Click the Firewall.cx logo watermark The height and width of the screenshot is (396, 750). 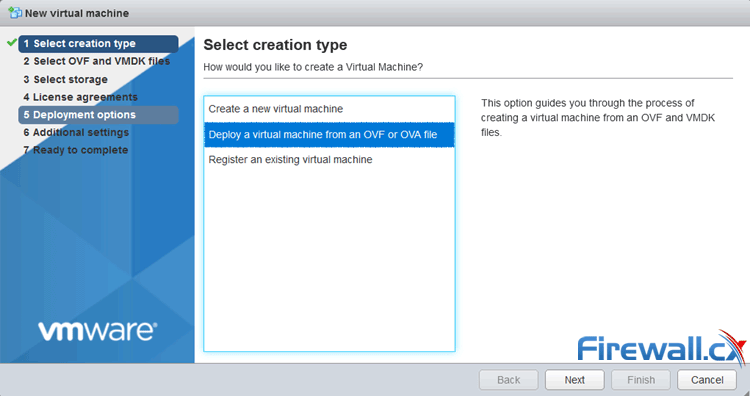pos(662,347)
